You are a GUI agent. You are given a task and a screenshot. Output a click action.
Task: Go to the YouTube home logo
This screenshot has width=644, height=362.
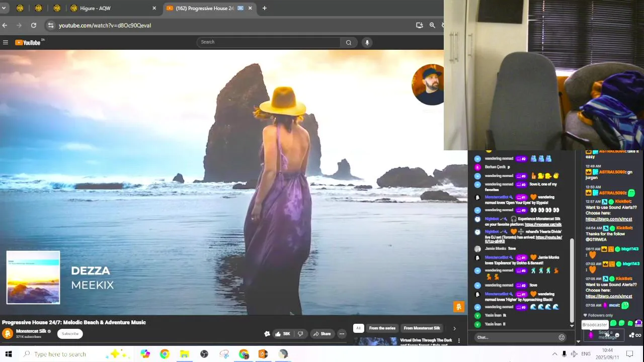[x=28, y=43]
